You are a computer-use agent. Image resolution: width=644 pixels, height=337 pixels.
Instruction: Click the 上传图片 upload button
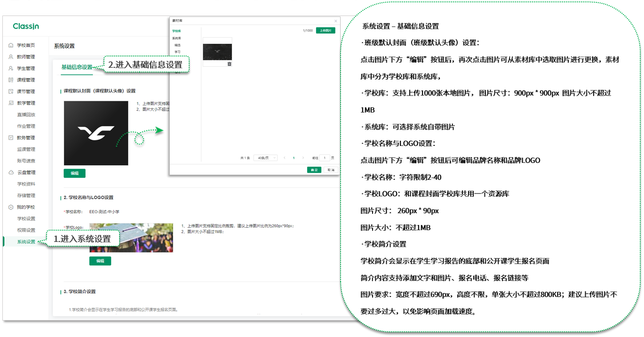(326, 30)
